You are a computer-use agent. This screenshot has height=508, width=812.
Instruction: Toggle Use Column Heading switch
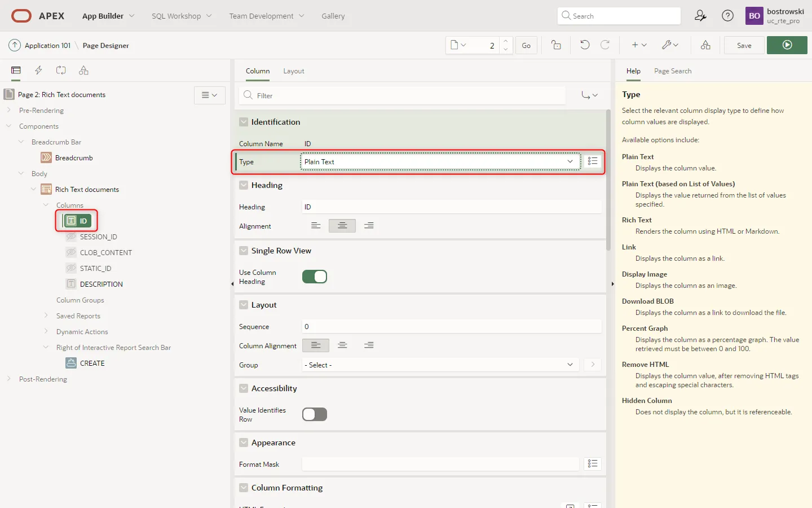pyautogui.click(x=315, y=277)
